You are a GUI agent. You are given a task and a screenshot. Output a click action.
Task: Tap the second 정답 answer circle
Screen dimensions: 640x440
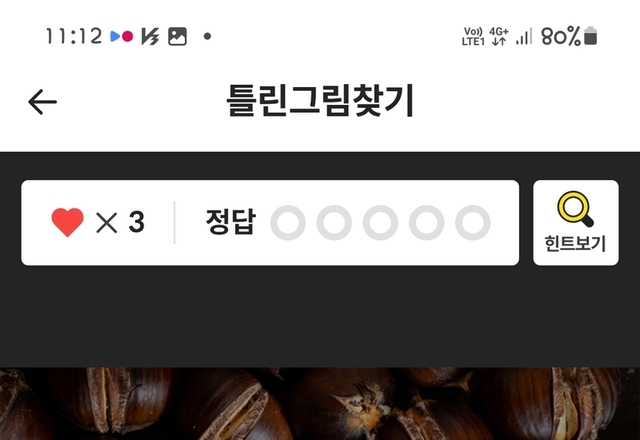(x=334, y=222)
